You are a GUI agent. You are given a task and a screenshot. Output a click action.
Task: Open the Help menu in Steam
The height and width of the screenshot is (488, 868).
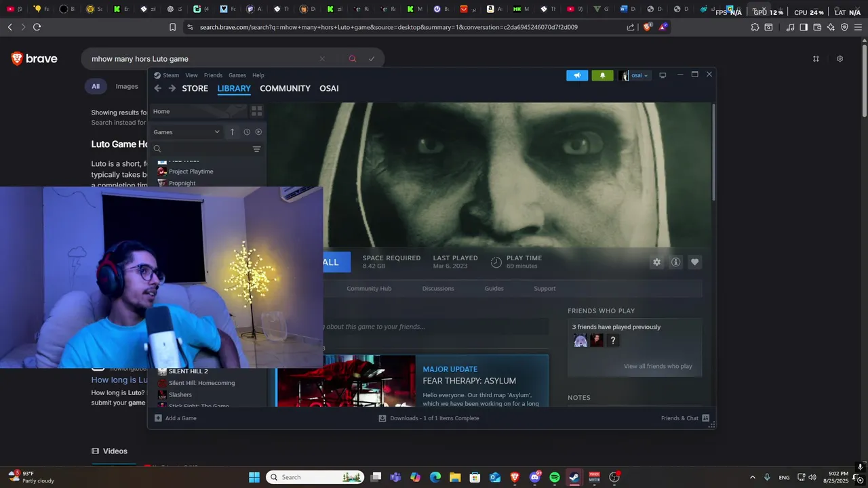point(258,75)
